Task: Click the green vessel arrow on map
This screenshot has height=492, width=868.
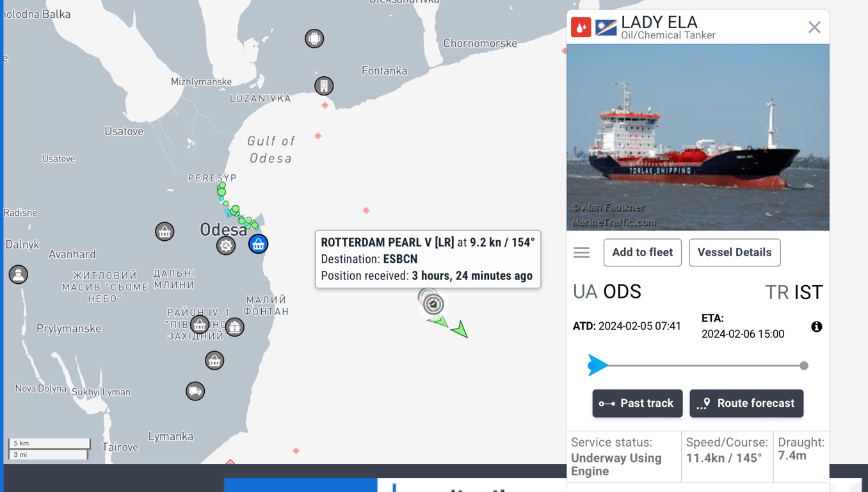Action: (460, 330)
